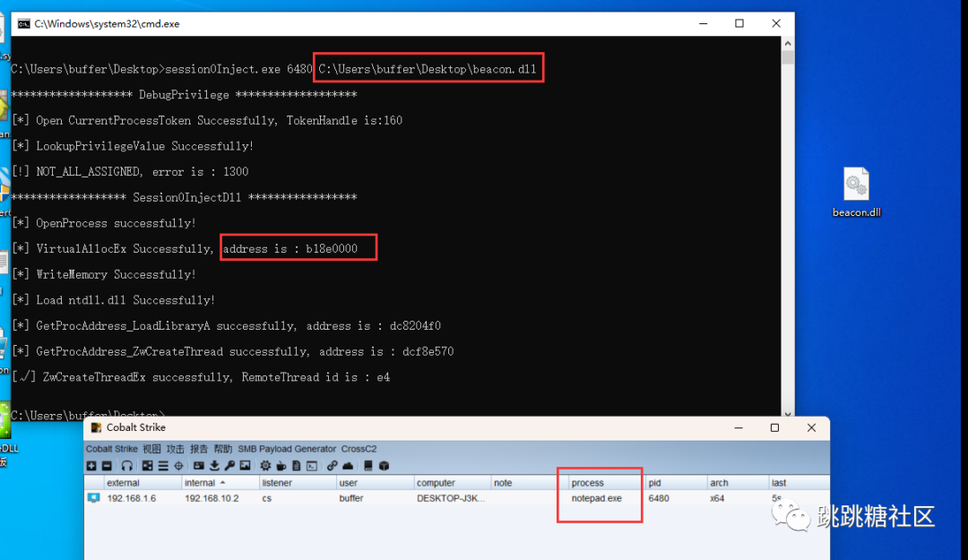The image size is (968, 560).
Task: View captured screenshots
Action: click(x=245, y=466)
